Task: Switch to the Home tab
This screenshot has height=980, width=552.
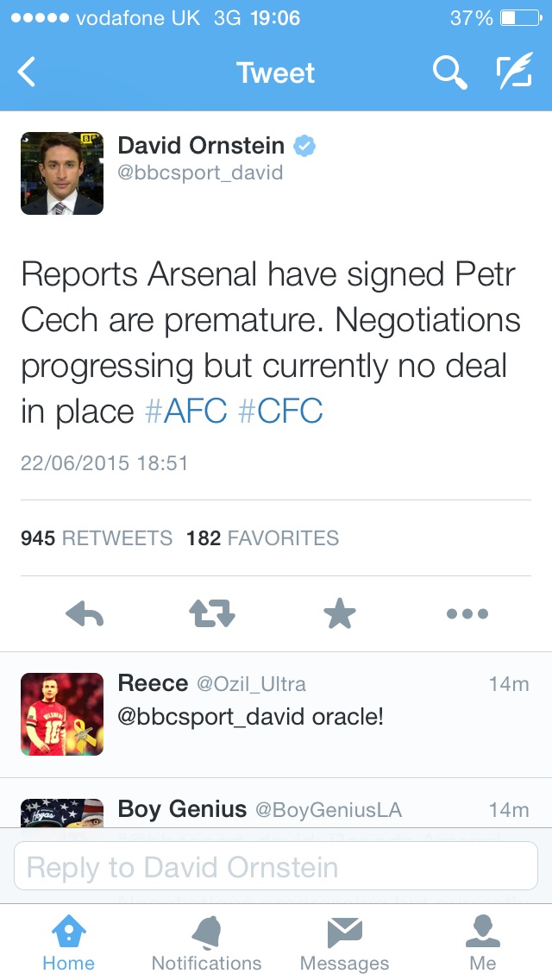Action: tap(69, 943)
